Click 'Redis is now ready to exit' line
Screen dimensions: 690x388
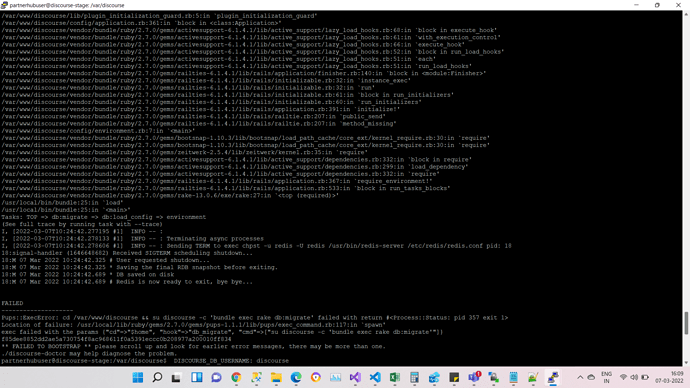pyautogui.click(x=127, y=282)
